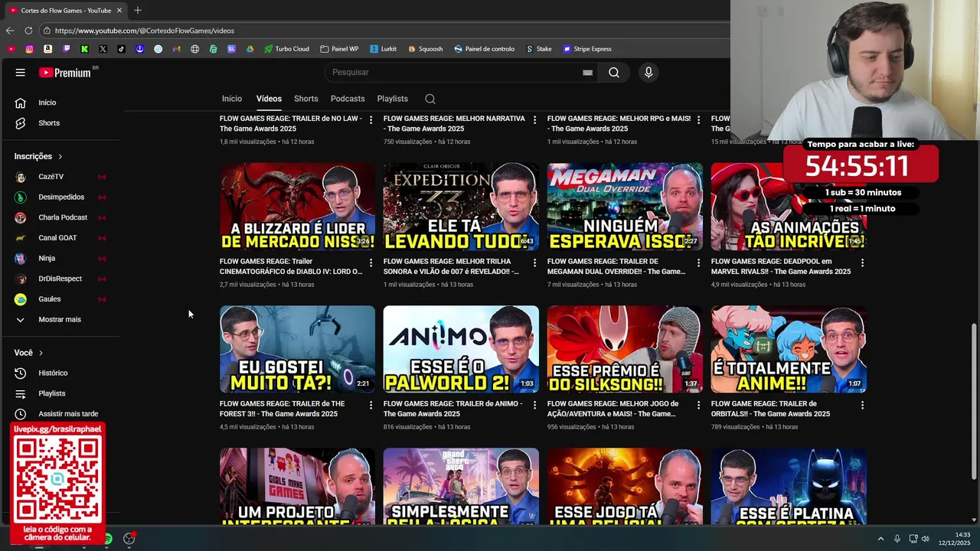Viewport: 980px width, 551px height.
Task: Show hidden system tray icons chevron
Action: (x=880, y=539)
